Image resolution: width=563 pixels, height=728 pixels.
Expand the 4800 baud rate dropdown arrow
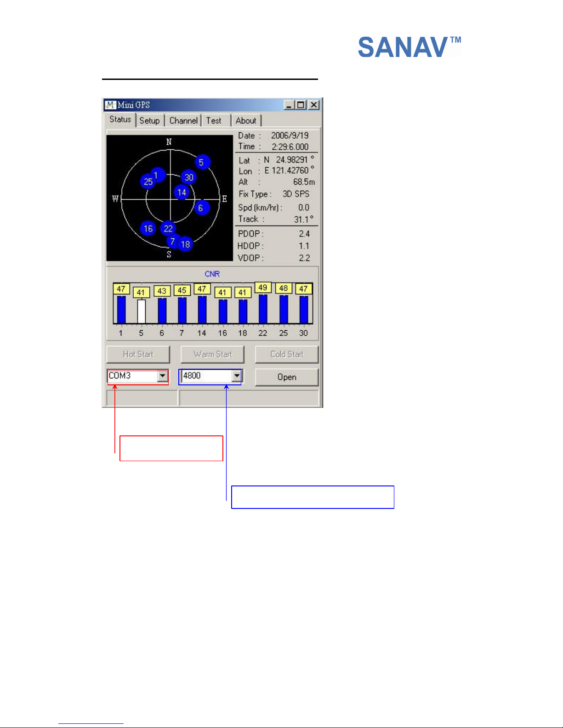coord(236,376)
